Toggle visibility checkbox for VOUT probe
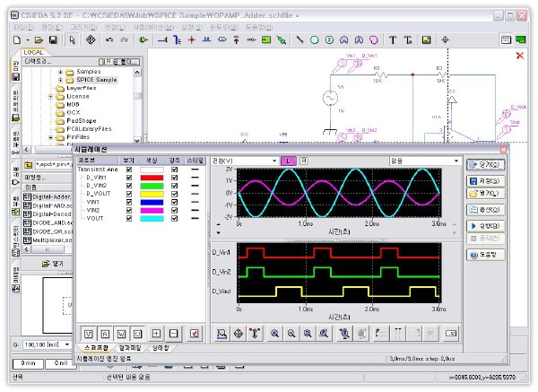Image resolution: width=538 pixels, height=392 pixels. coord(129,219)
